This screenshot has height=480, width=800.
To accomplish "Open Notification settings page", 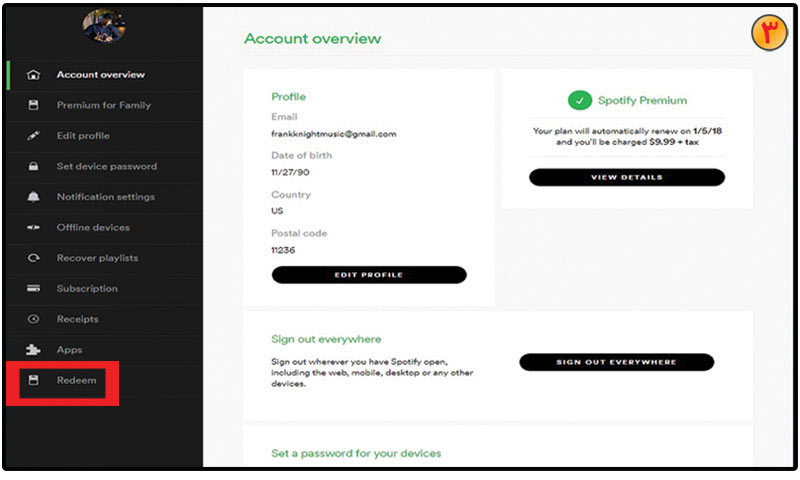I will click(x=106, y=197).
